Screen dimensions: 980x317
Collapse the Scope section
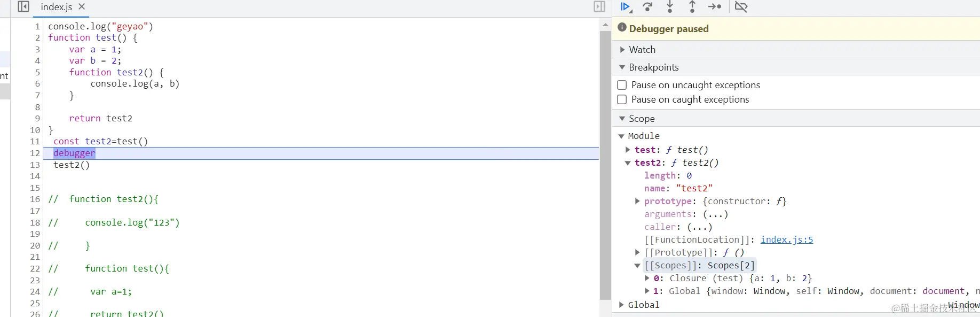click(622, 119)
